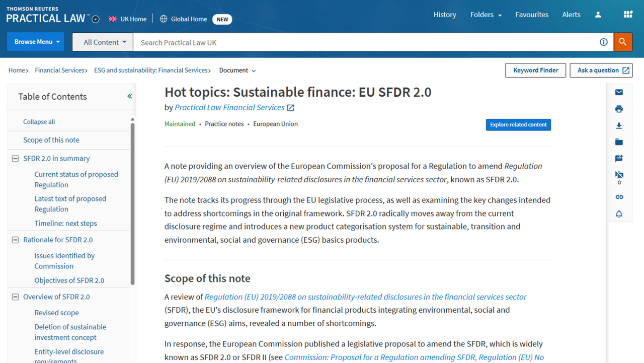
Task: Click the orange search magnifier button
Action: pos(623,42)
